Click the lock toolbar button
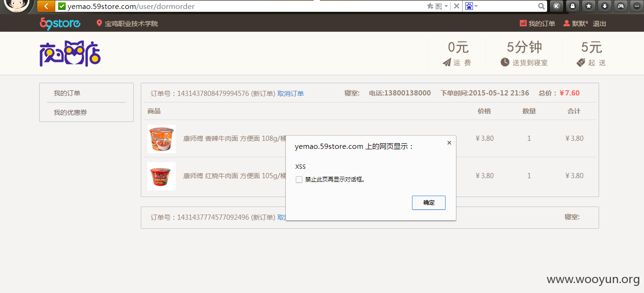This screenshot has width=644, height=293. point(573,6)
